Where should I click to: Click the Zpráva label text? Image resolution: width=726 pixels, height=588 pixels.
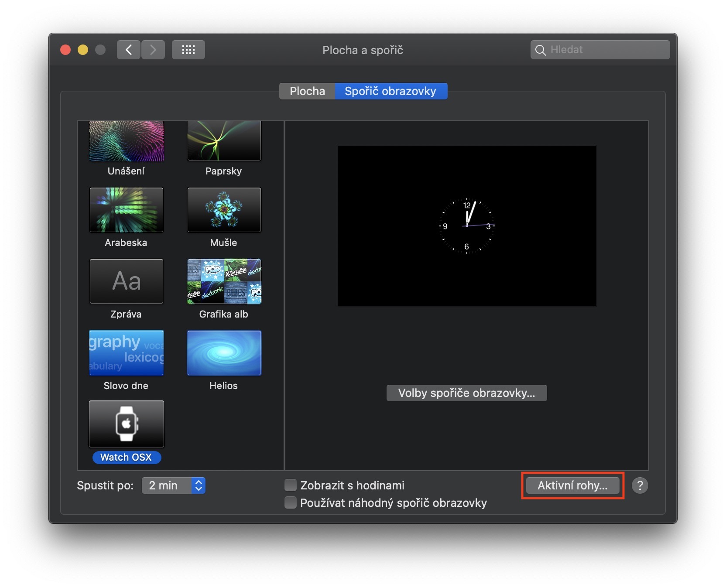coord(126,314)
